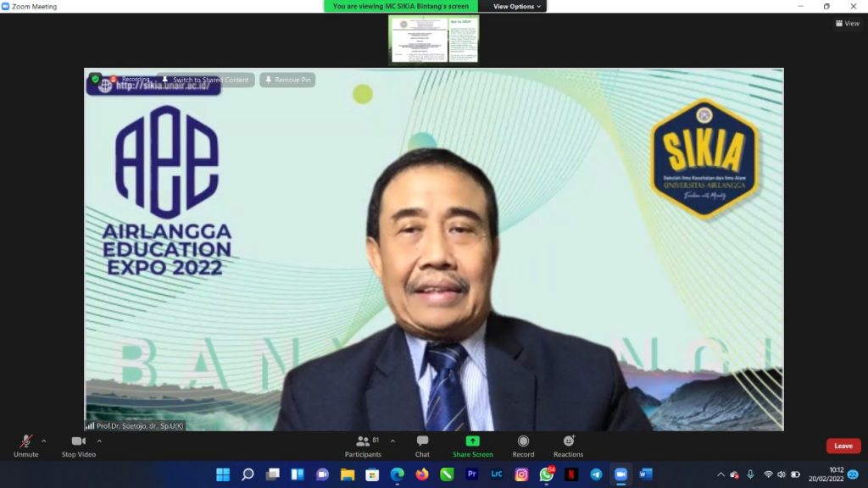Open the Participants panel
Image resolution: width=868 pixels, height=488 pixels.
tap(363, 441)
